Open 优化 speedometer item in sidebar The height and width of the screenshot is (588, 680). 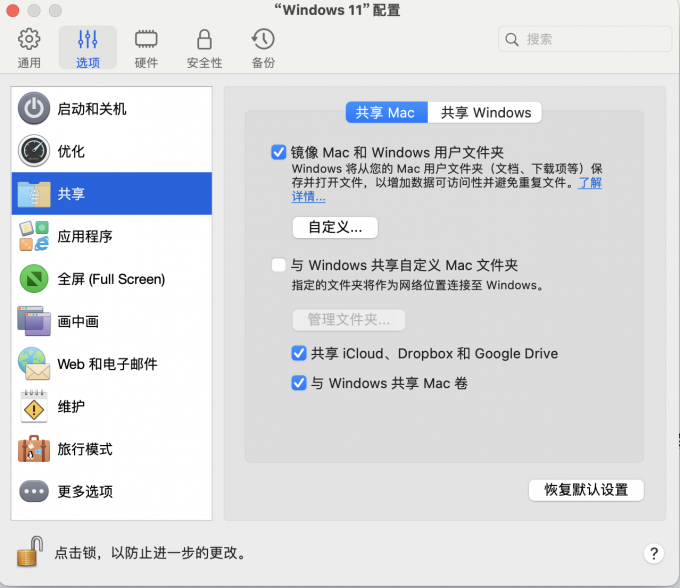(x=34, y=151)
